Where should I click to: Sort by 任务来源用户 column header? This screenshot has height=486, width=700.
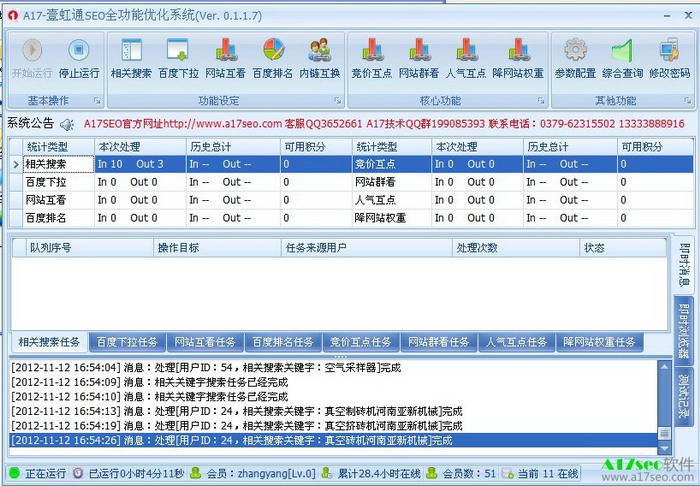[x=367, y=248]
